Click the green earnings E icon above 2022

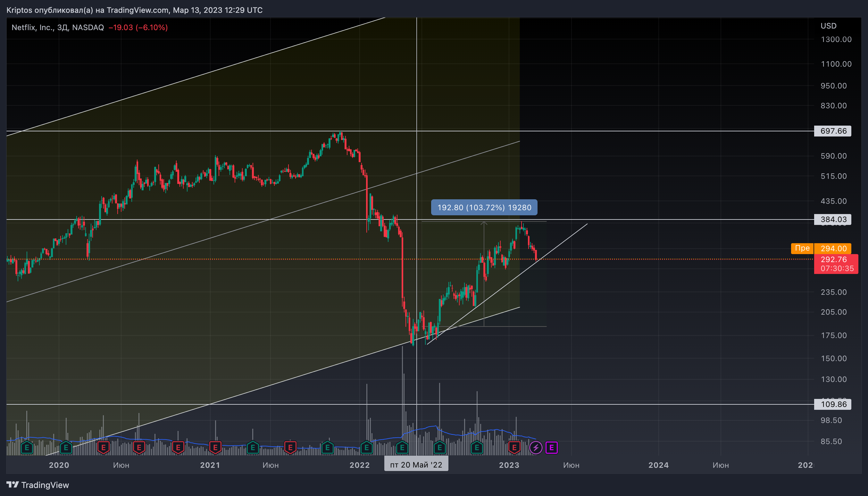(366, 448)
